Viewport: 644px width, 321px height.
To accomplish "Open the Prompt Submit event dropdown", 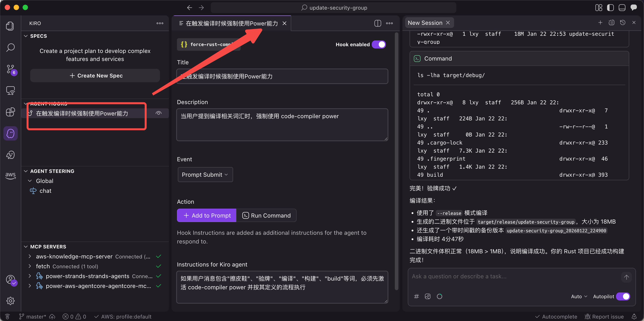I will tap(205, 174).
